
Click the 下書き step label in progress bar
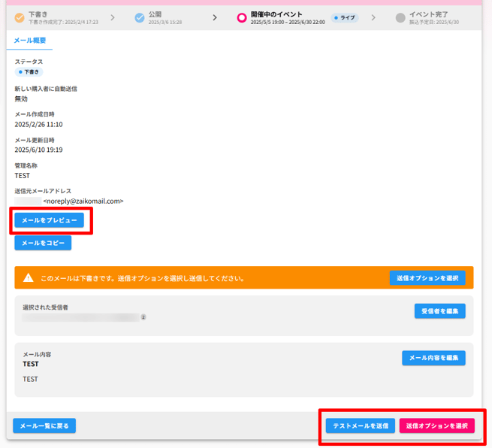coord(38,14)
